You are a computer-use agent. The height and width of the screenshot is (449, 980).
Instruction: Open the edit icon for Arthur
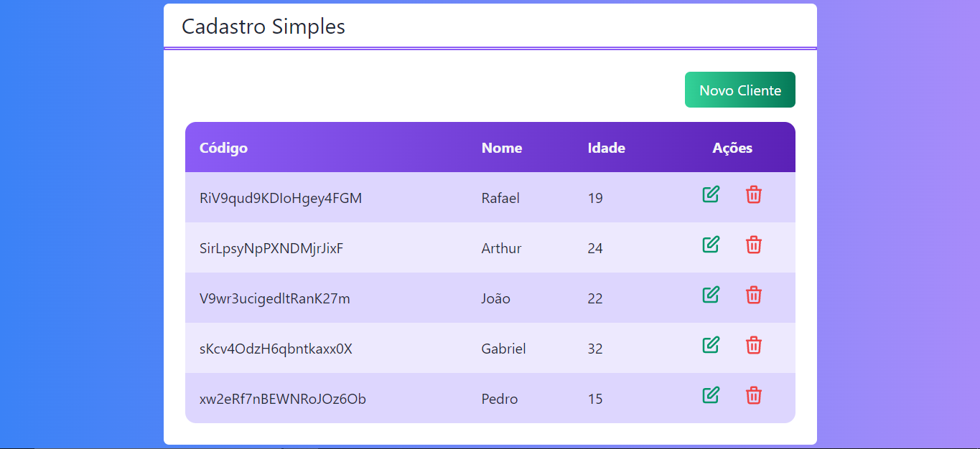point(711,244)
